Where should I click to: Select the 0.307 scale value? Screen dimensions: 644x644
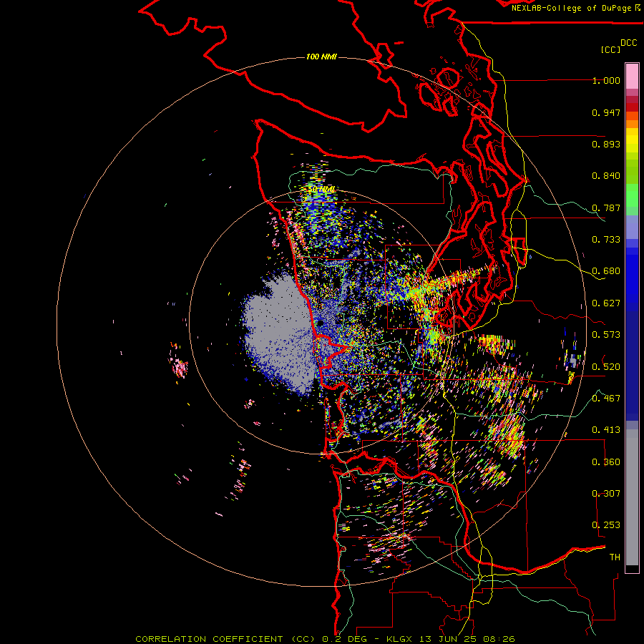click(x=606, y=493)
